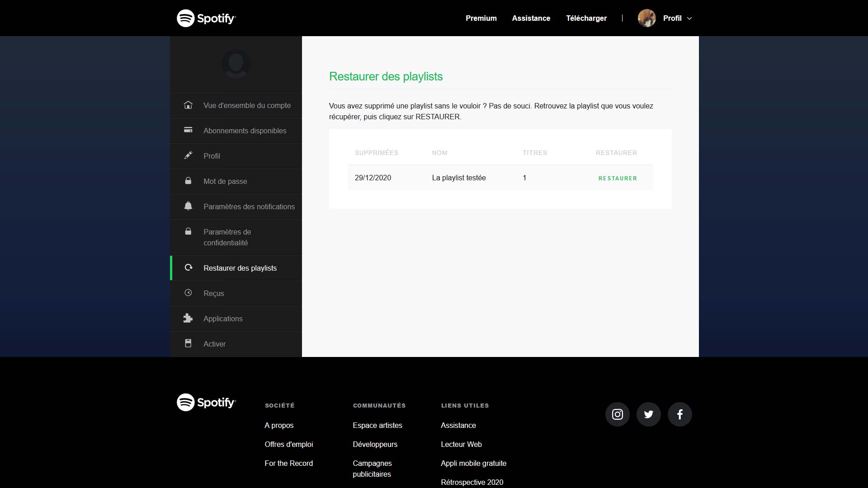This screenshot has height=488, width=868.
Task: Open the sidebar Profil section
Action: click(236, 156)
